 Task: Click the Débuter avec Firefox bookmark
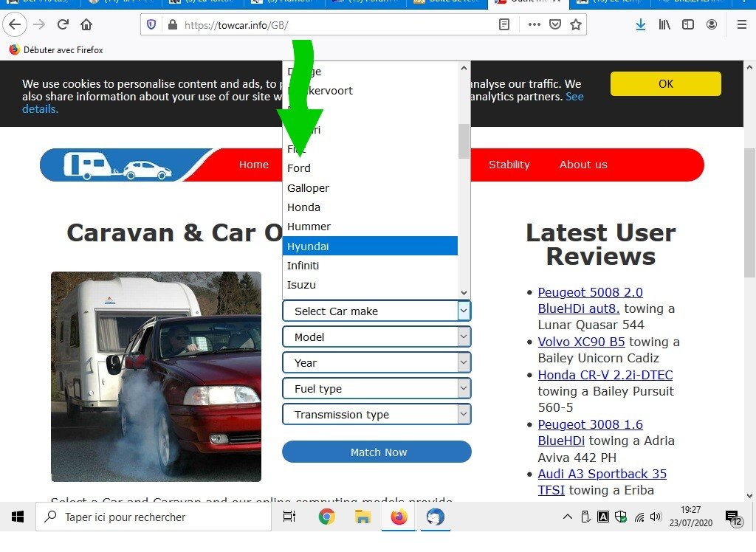tap(56, 50)
